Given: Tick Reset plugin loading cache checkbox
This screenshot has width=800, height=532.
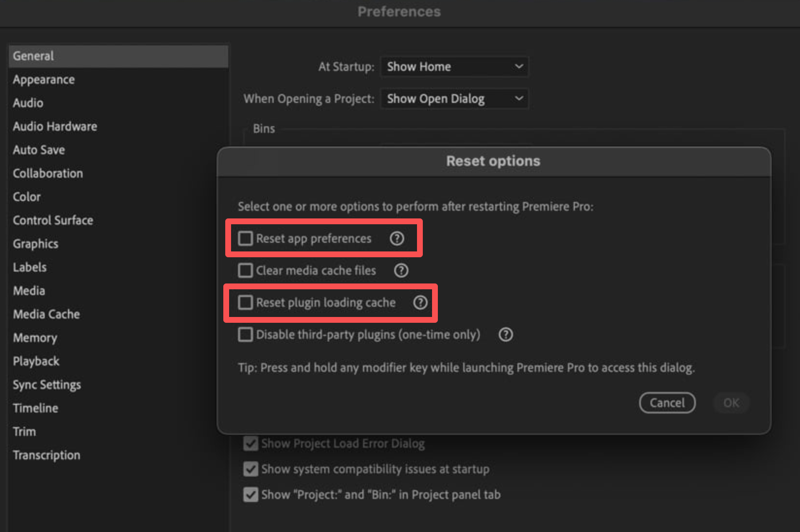Looking at the screenshot, I should click(245, 302).
